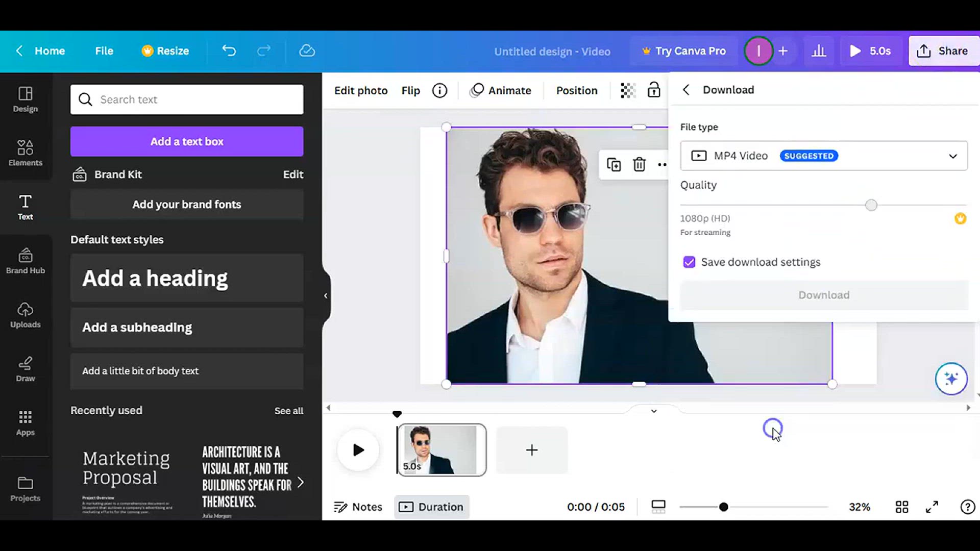Screen dimensions: 980x551
Task: Select the 5.0s page thumbnail
Action: 442,450
